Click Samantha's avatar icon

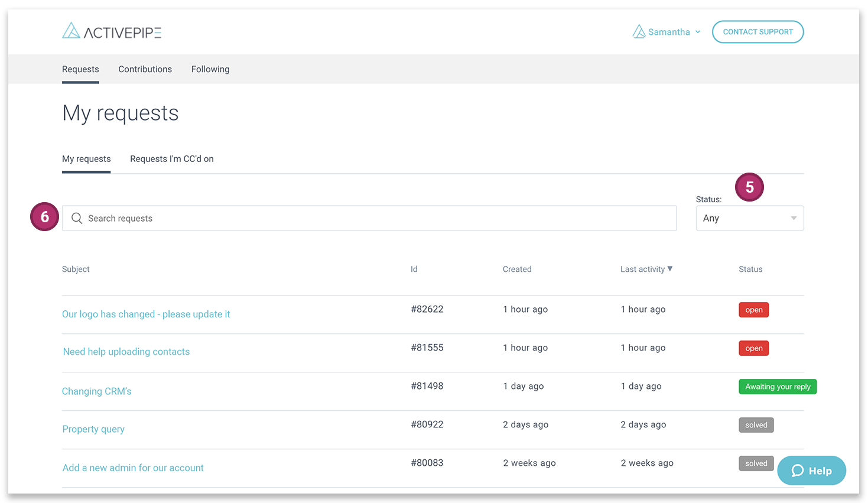pos(639,31)
